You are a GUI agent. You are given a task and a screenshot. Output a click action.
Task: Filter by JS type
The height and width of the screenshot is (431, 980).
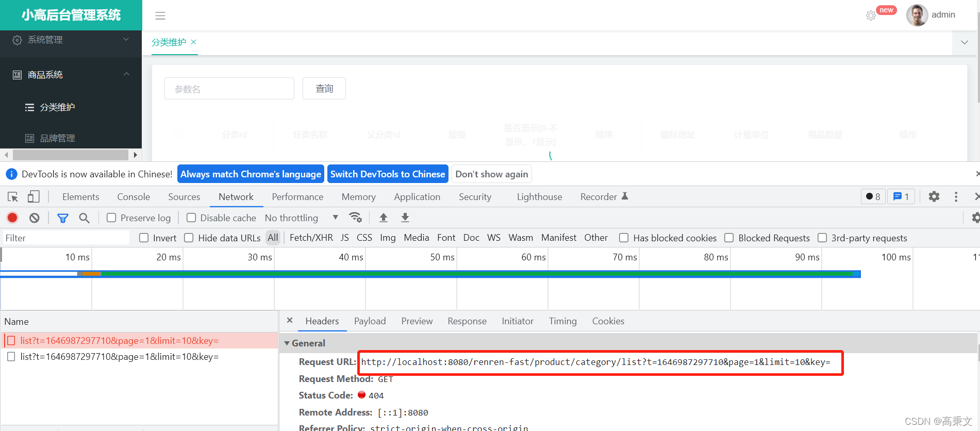point(345,238)
